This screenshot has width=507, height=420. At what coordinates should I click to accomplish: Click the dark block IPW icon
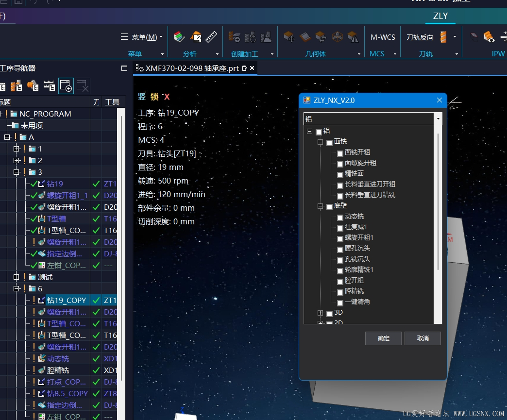(x=473, y=37)
